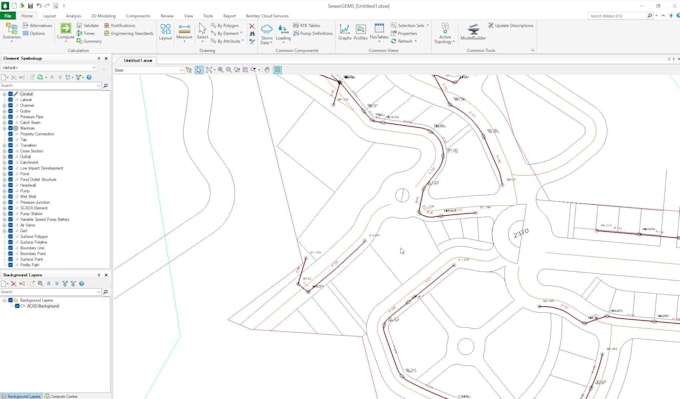Image resolution: width=680 pixels, height=399 pixels.
Task: Open the Components ribbon tab
Action: tap(138, 16)
